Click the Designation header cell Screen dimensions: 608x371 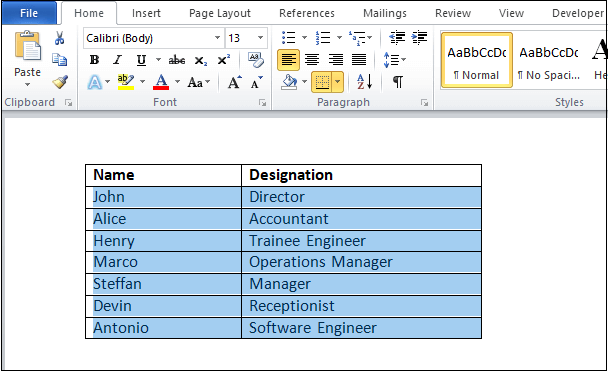pyautogui.click(x=361, y=175)
